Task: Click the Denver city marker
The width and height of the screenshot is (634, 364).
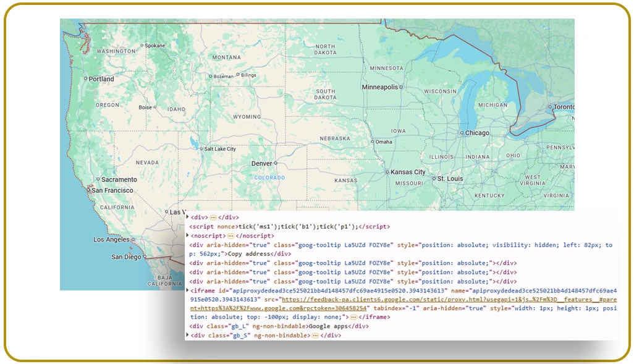Action: click(x=276, y=163)
